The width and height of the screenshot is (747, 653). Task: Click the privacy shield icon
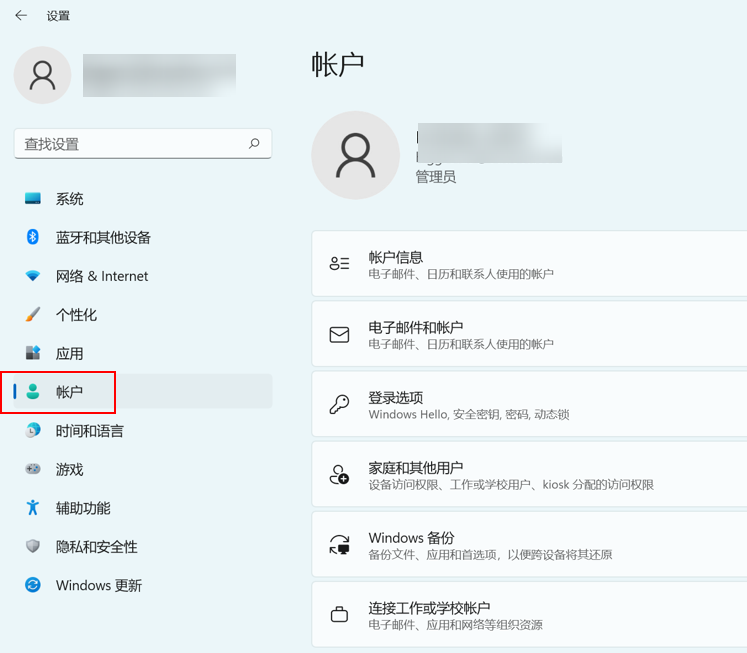tap(33, 547)
